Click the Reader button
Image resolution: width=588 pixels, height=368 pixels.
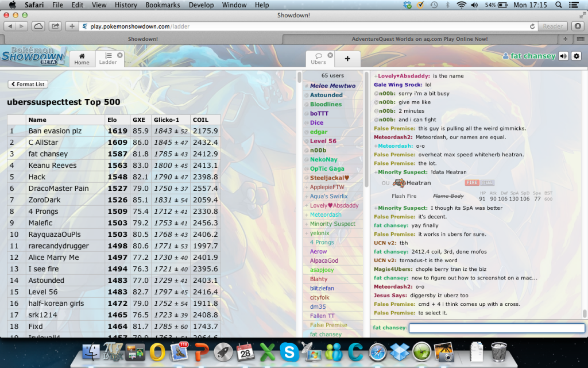point(553,26)
